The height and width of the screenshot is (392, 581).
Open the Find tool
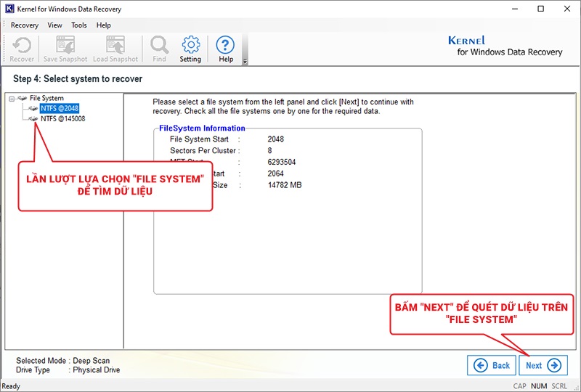(159, 49)
